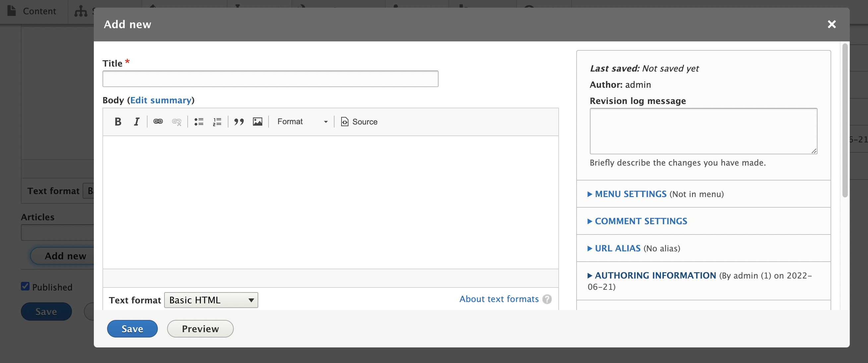Insert a bulleted list

coord(199,122)
